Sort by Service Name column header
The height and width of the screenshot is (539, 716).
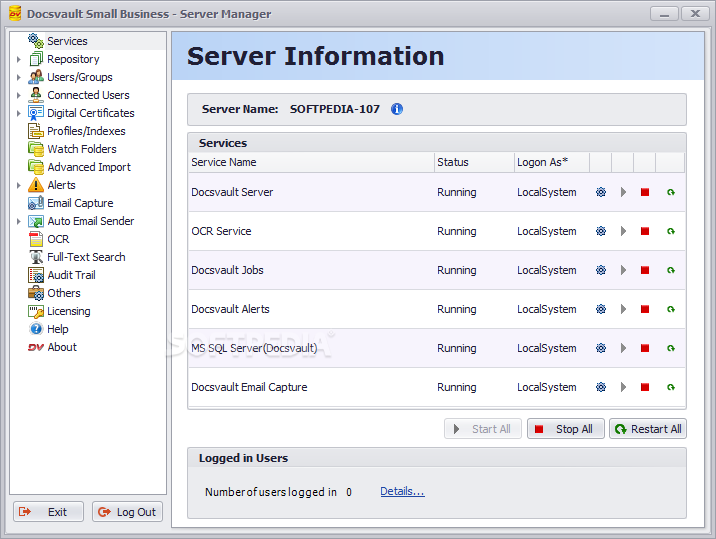pos(311,162)
